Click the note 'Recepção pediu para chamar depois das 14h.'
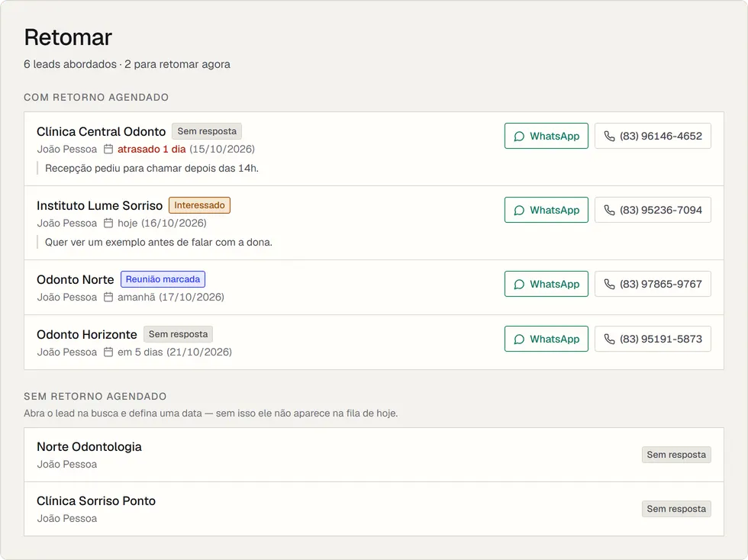The image size is (748, 560). tap(152, 169)
